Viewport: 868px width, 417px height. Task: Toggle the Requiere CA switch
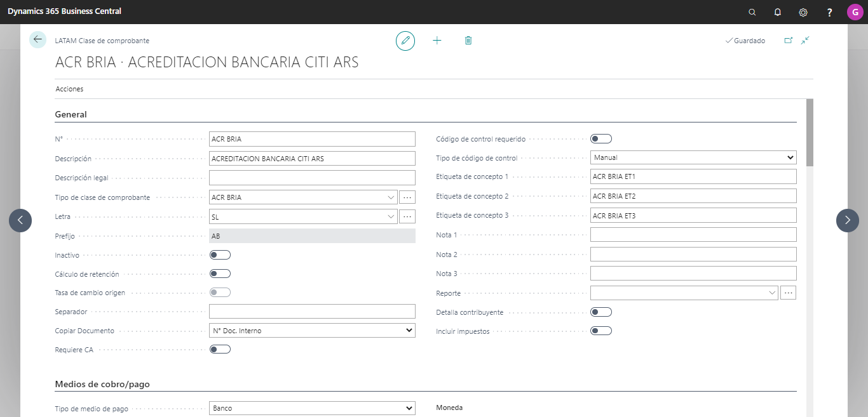pos(220,349)
